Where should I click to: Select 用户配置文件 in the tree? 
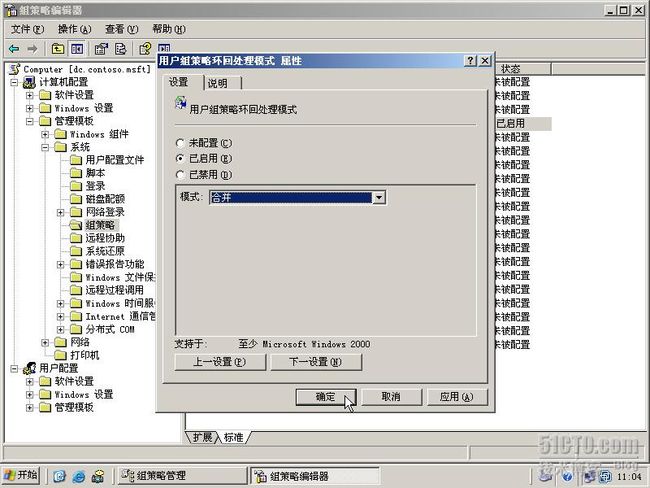tap(115, 160)
